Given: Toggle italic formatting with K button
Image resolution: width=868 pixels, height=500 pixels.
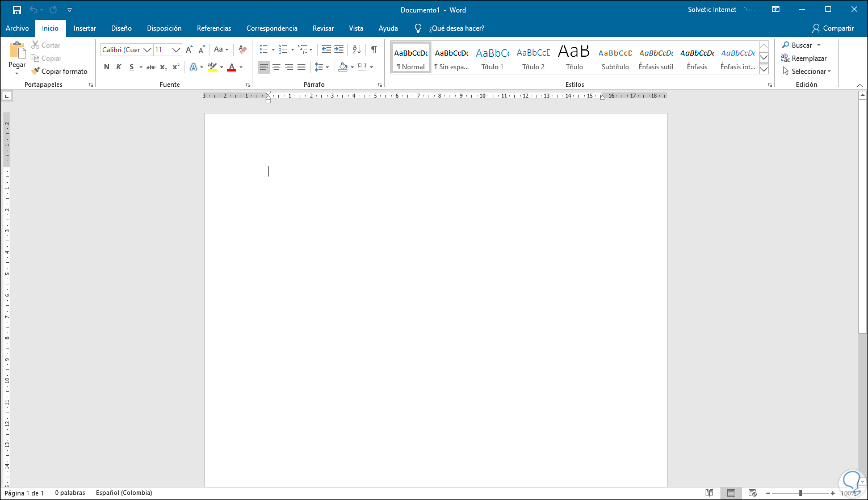Looking at the screenshot, I should [119, 67].
